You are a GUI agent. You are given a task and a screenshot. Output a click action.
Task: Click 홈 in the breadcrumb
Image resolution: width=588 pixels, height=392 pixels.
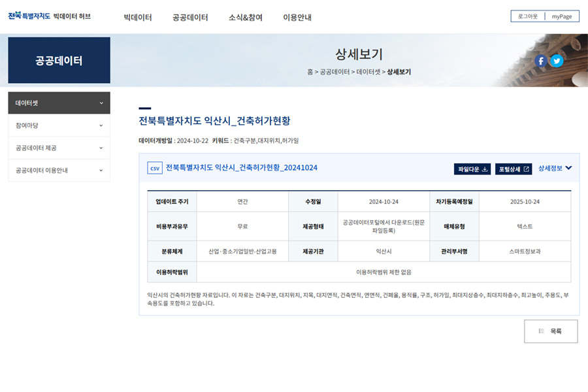tap(310, 72)
